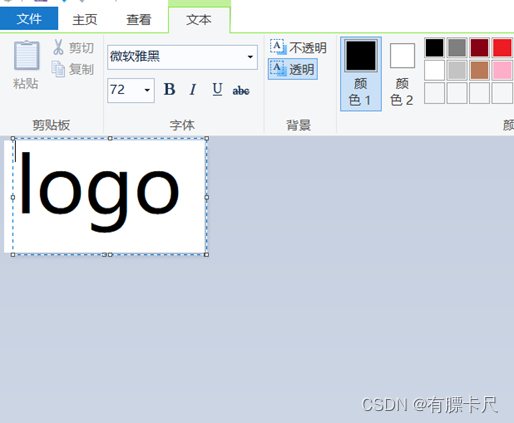Select 颜色 1 foreground color button
This screenshot has height=423, width=514.
pos(361,74)
